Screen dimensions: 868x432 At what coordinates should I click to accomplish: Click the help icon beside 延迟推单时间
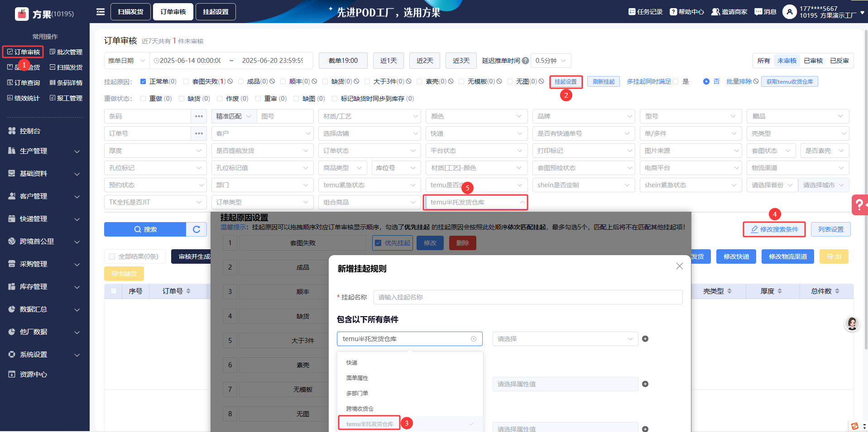point(525,61)
